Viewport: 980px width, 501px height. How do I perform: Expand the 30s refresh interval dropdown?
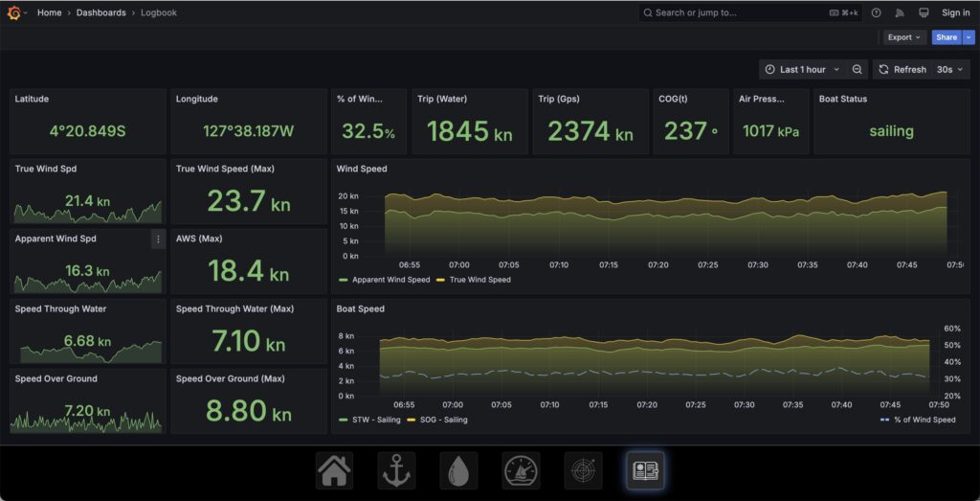click(951, 69)
